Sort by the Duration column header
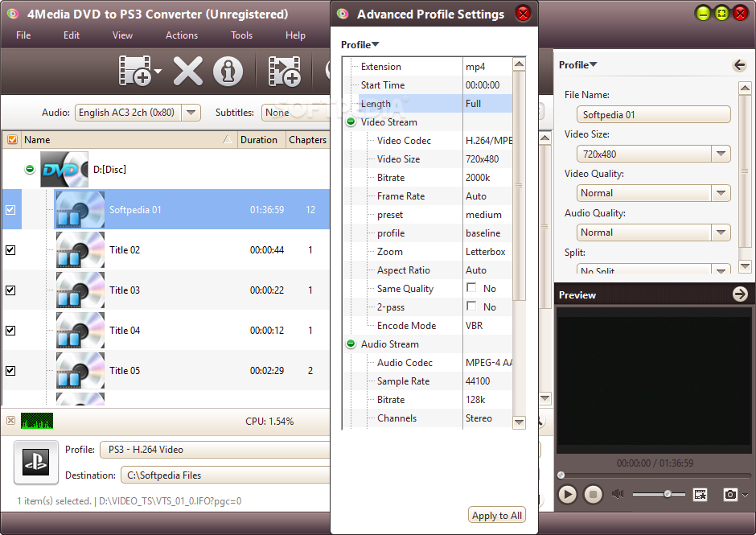The height and width of the screenshot is (535, 756). point(261,139)
